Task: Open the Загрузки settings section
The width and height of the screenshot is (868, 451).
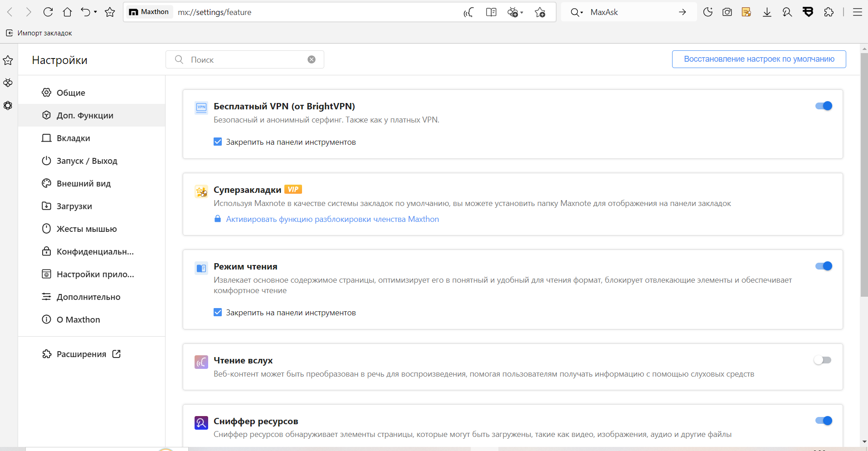Action: point(92,206)
